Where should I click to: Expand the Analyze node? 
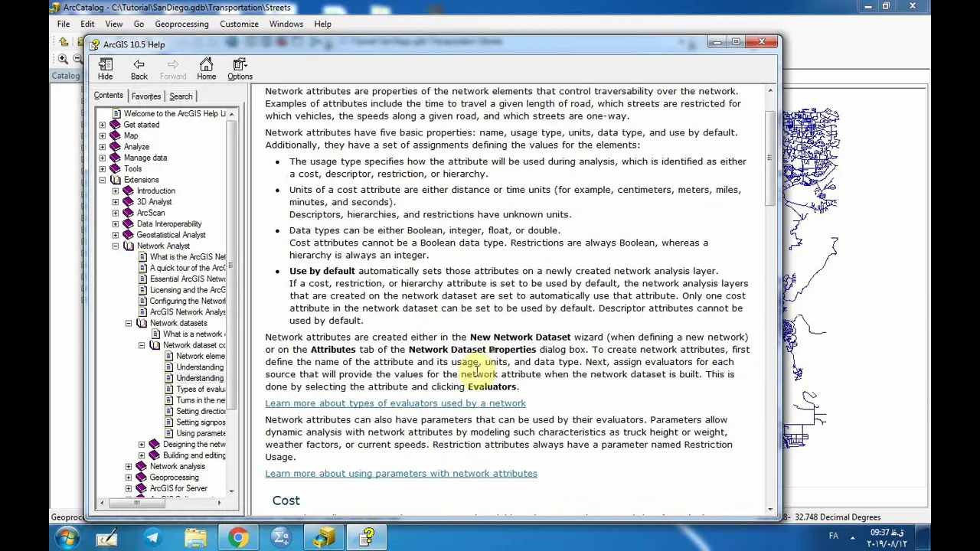103,147
